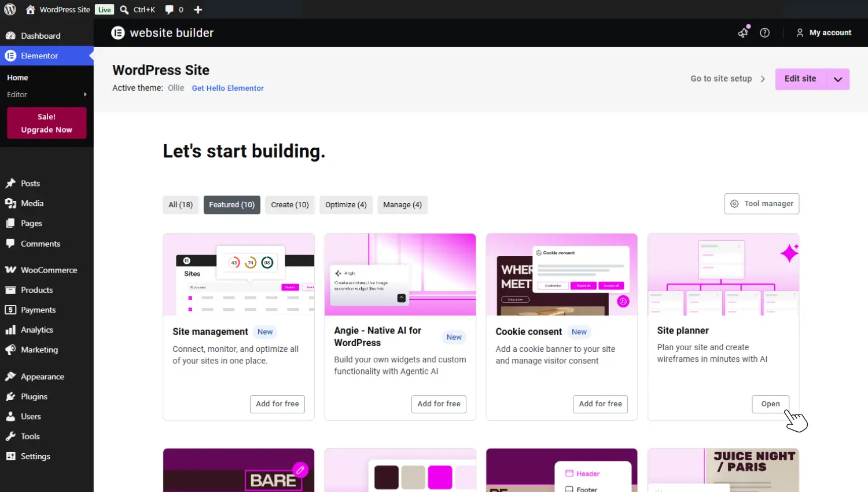Screen dimensions: 868x492
Task: Click the My account link
Action: point(830,33)
